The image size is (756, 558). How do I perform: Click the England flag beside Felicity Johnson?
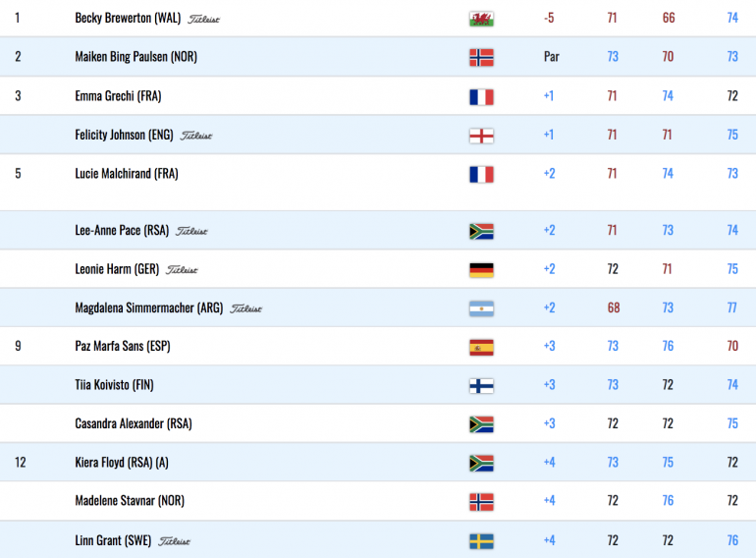[x=481, y=136]
